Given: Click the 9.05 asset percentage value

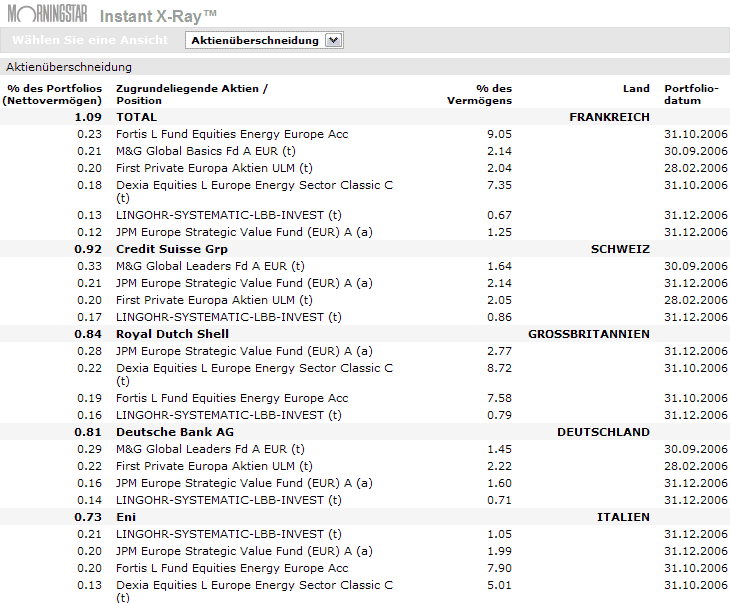Looking at the screenshot, I should click(x=499, y=134).
